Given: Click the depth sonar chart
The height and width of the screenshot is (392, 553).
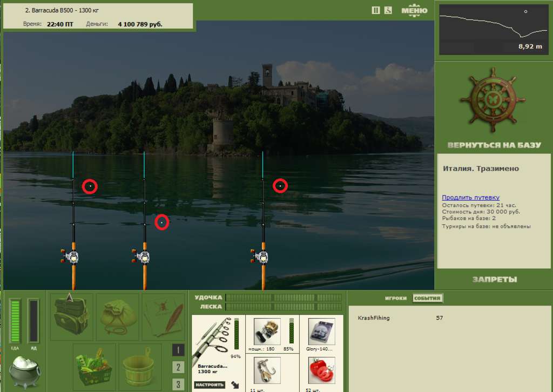Looking at the screenshot, I should click(494, 30).
